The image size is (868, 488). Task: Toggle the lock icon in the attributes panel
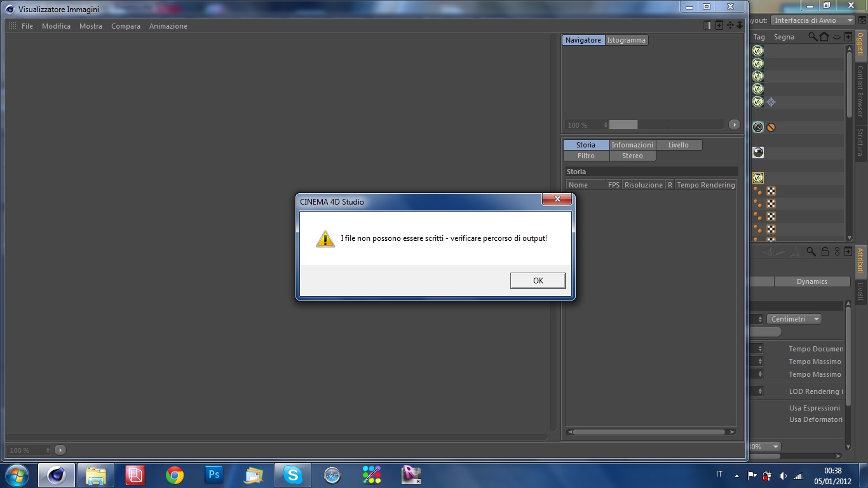pos(825,252)
